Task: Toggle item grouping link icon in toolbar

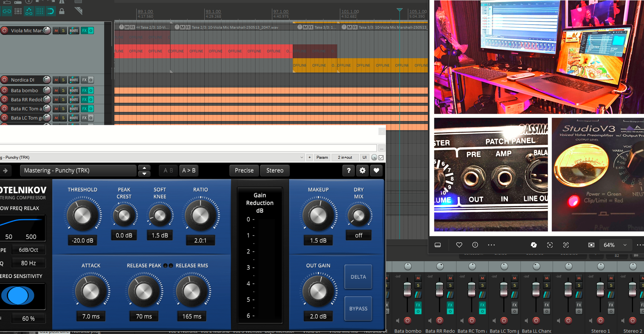Action: tap(7, 11)
